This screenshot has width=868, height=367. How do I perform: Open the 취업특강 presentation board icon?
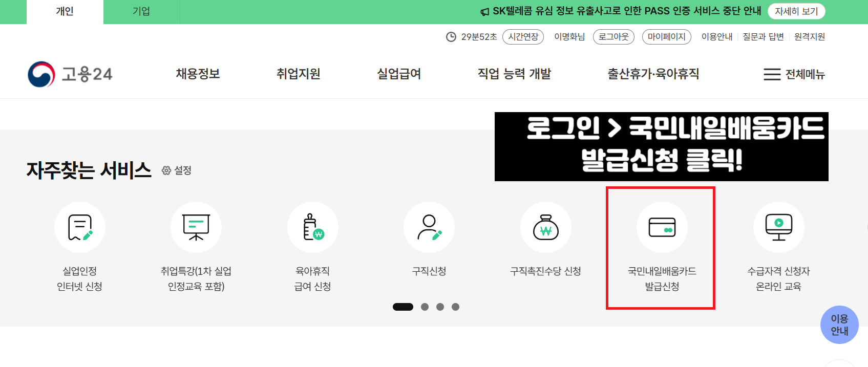[x=196, y=227]
